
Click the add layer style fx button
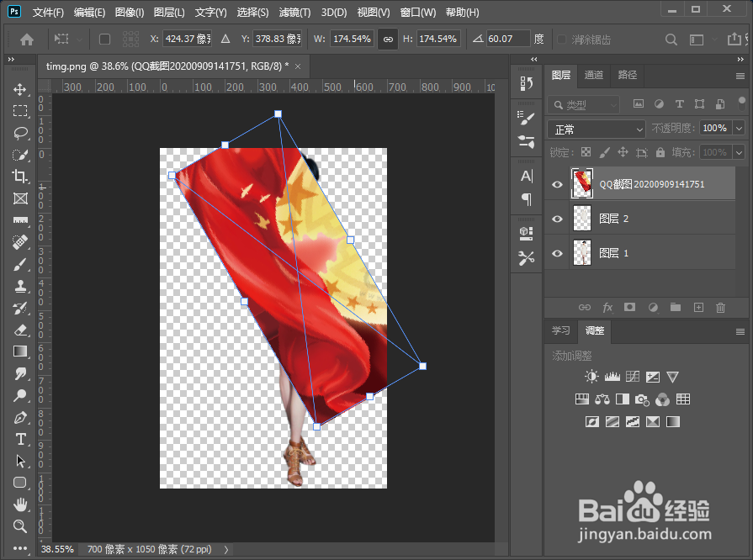coord(607,308)
